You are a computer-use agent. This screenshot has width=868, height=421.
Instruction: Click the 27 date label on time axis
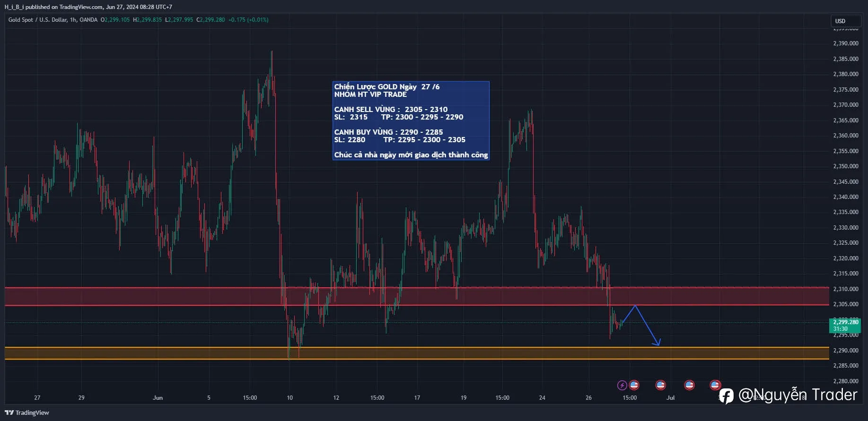point(37,398)
